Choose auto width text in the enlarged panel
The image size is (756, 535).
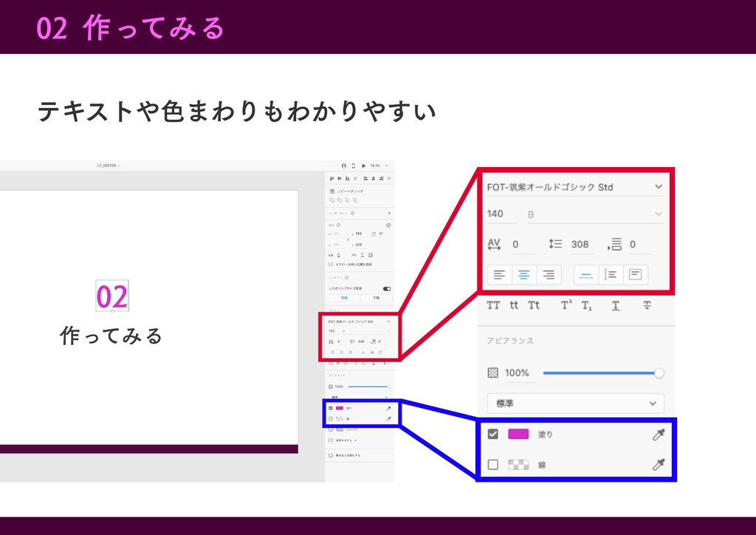click(585, 274)
